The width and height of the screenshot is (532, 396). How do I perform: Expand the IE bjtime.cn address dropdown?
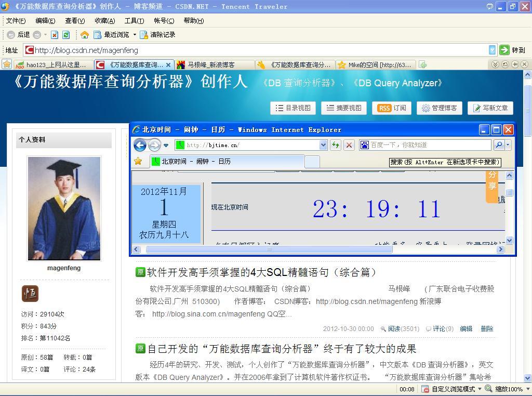point(323,145)
